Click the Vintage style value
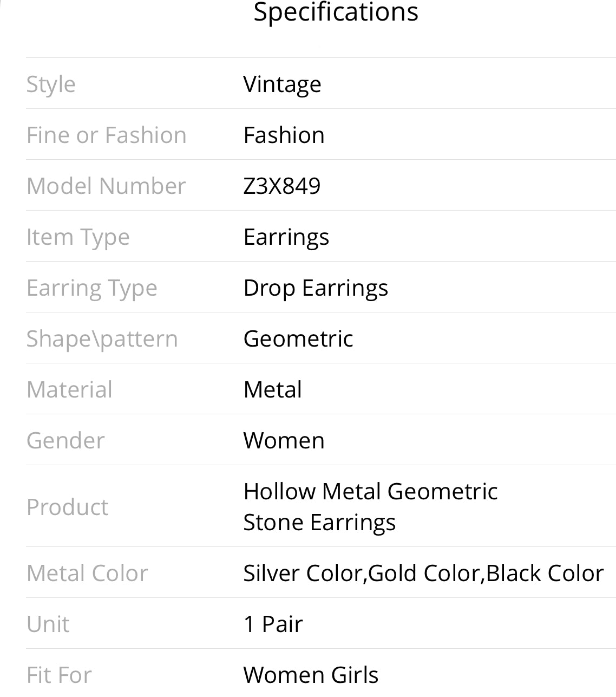Image resolution: width=616 pixels, height=697 pixels. coord(282,84)
